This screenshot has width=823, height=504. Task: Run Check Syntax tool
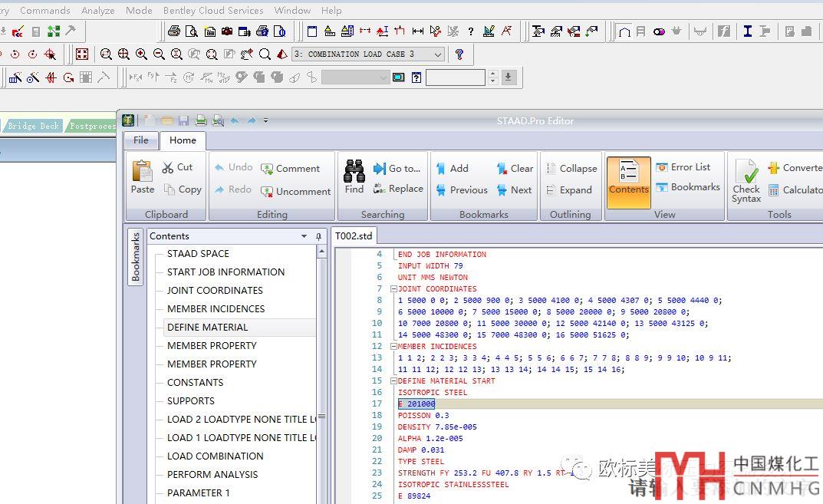[x=746, y=180]
